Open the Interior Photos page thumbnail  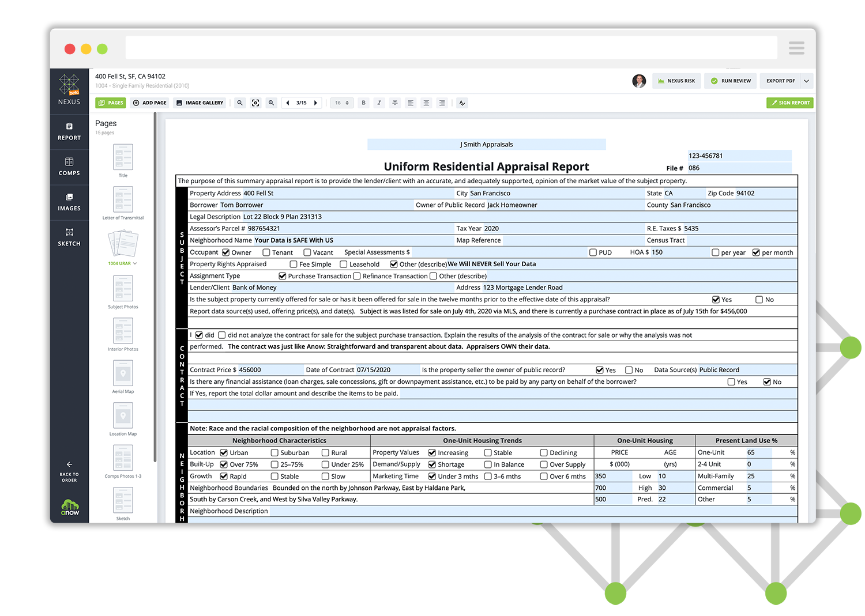click(x=123, y=331)
